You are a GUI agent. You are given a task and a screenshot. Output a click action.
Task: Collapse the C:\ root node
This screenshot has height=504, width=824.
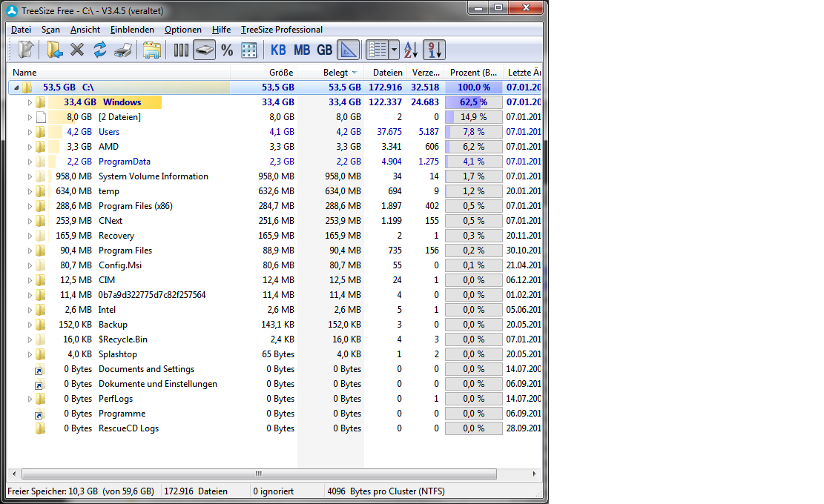[16, 87]
